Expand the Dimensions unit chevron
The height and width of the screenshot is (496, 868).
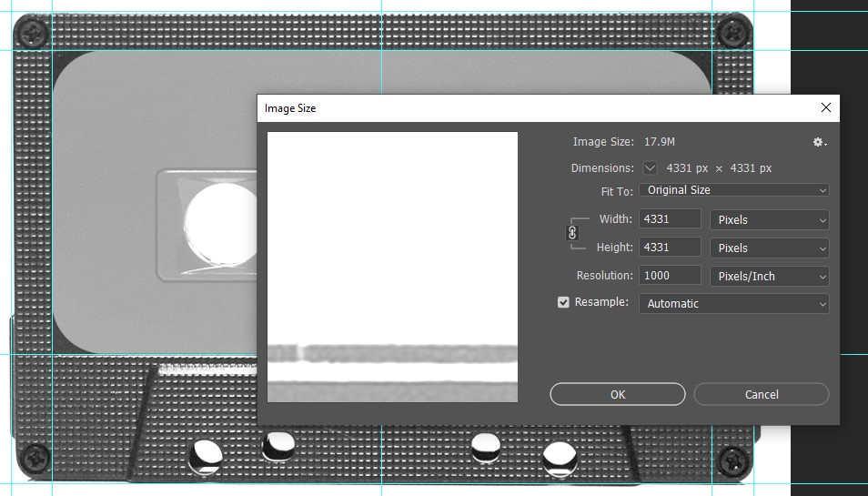coord(650,168)
